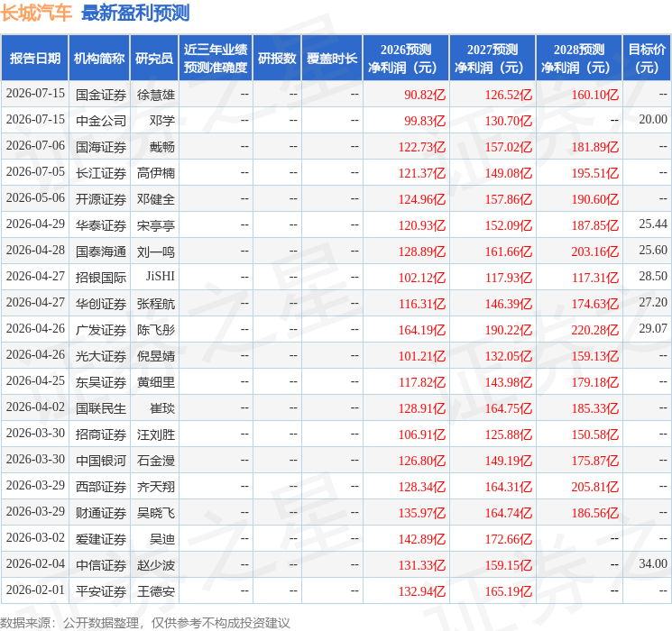Click researcher name JiSHI
This screenshot has width=672, height=631.
coord(161,277)
